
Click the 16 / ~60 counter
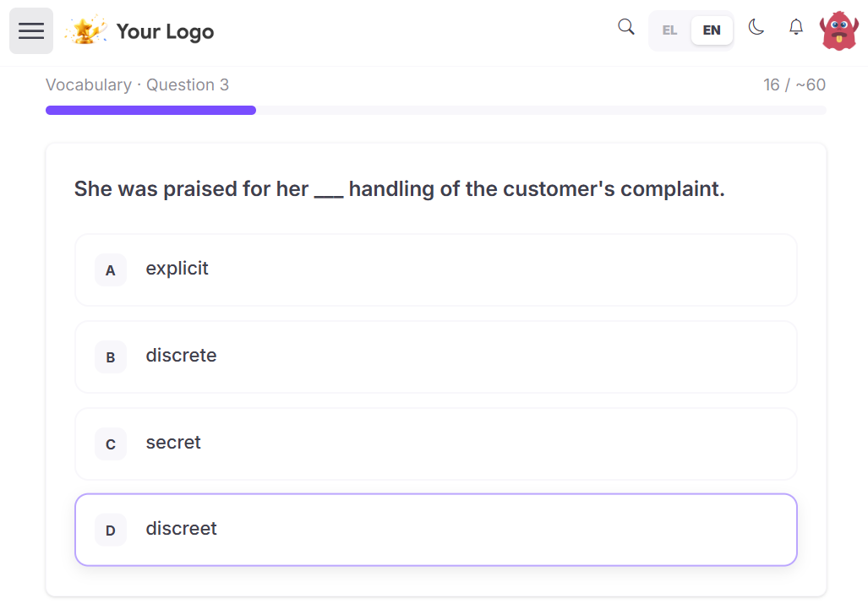(794, 84)
